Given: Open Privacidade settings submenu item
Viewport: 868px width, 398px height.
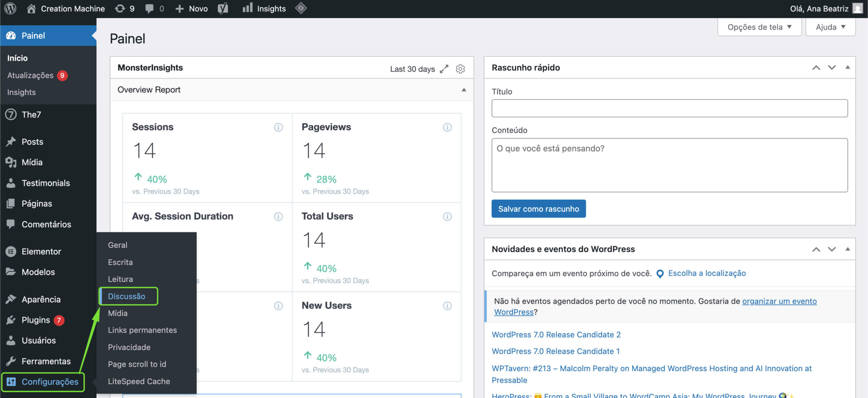Looking at the screenshot, I should 129,347.
